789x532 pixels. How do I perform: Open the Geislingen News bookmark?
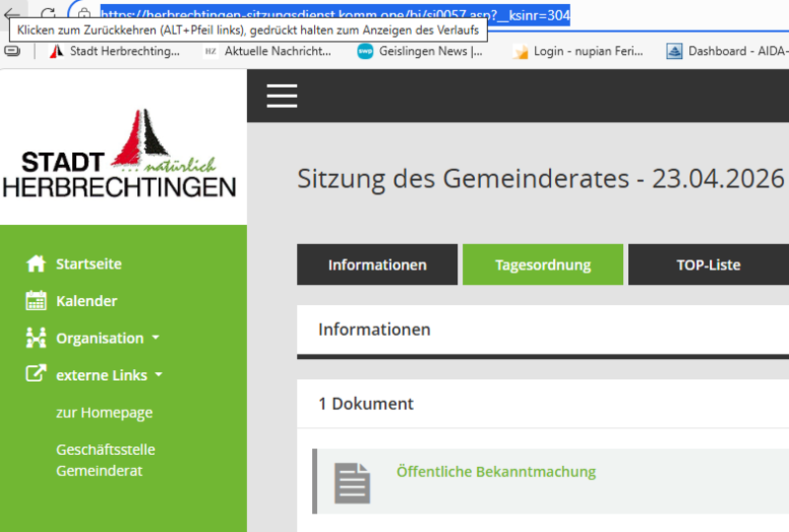click(x=421, y=51)
